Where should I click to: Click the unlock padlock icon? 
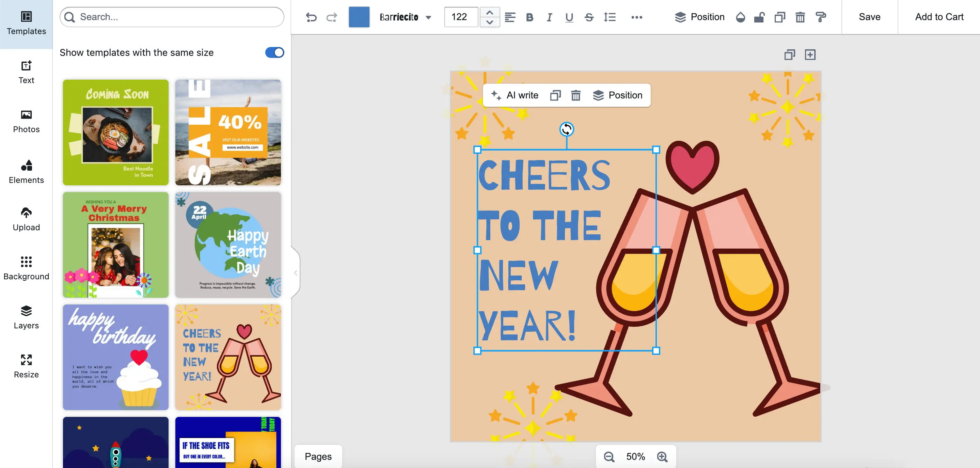pos(759,17)
